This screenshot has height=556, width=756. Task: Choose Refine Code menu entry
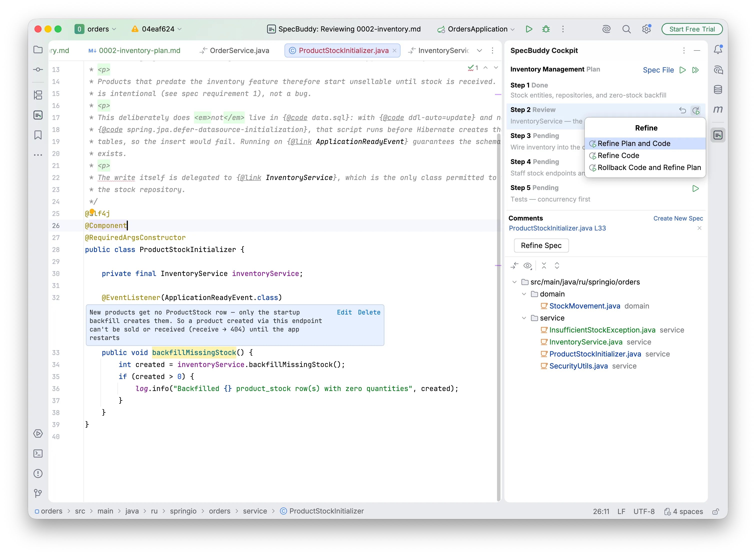point(645,155)
